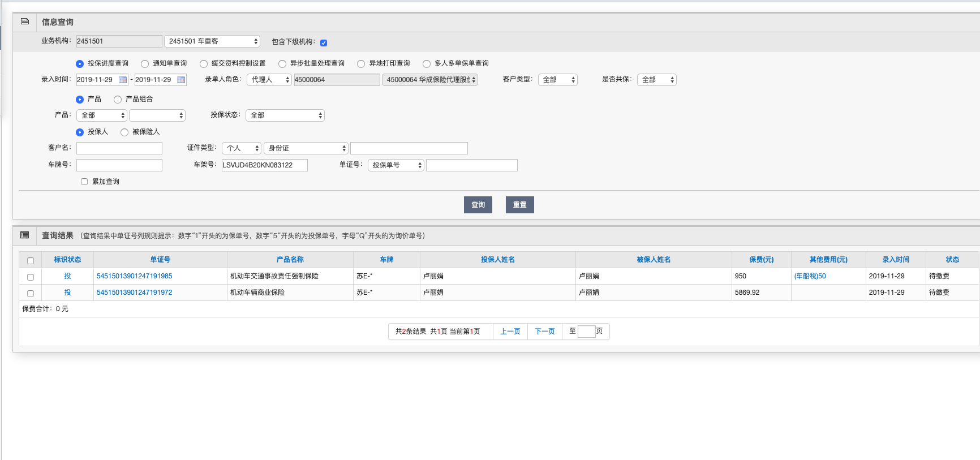Open policy number 54515013901247191985 link

(x=135, y=276)
